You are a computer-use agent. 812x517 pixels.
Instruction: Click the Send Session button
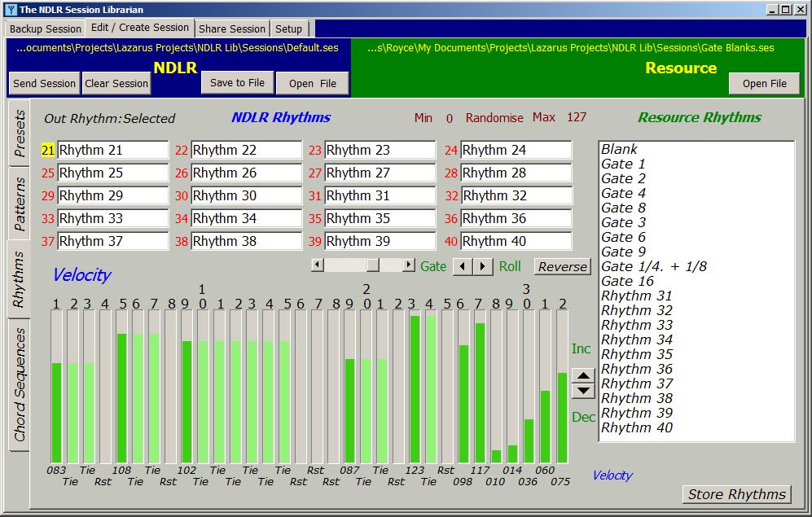point(43,83)
